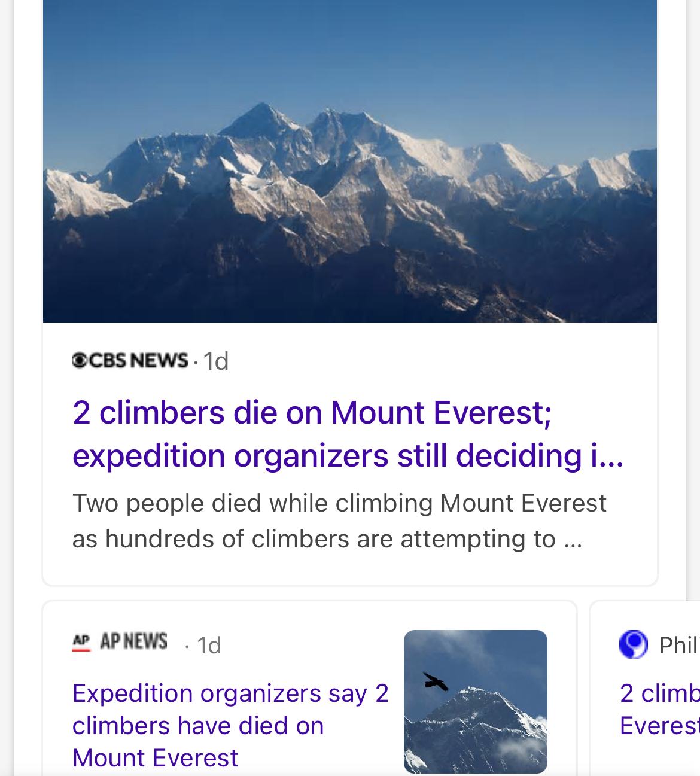Click the 'Phil' source name

pos(678,646)
